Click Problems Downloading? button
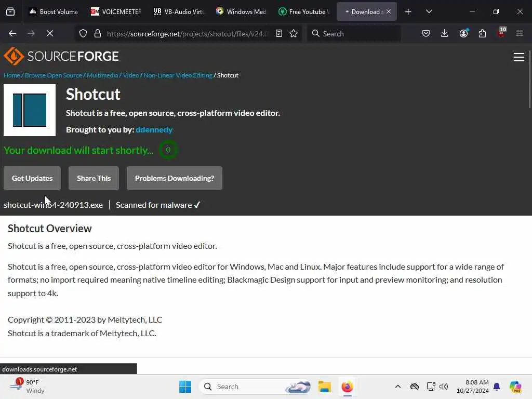 [175, 178]
